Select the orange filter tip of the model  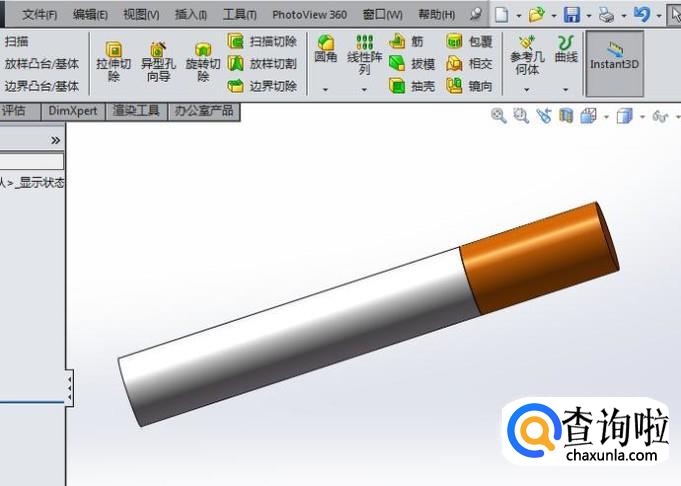[539, 258]
